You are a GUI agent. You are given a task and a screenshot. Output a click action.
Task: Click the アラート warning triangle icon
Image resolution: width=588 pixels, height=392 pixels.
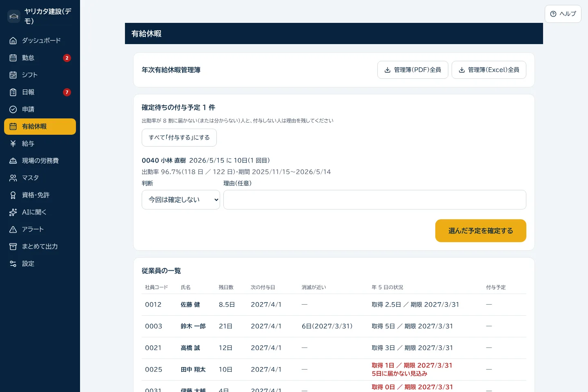pos(13,229)
